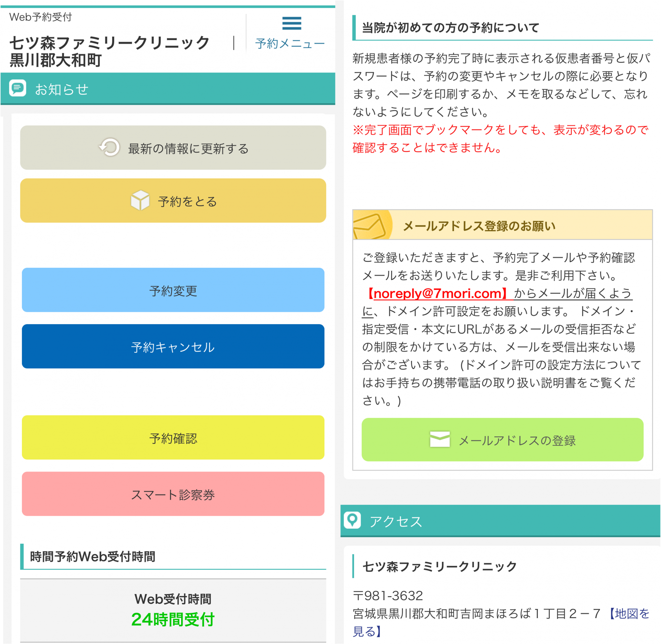
Task: Click the refresh arrow icon
Action: coord(109,148)
